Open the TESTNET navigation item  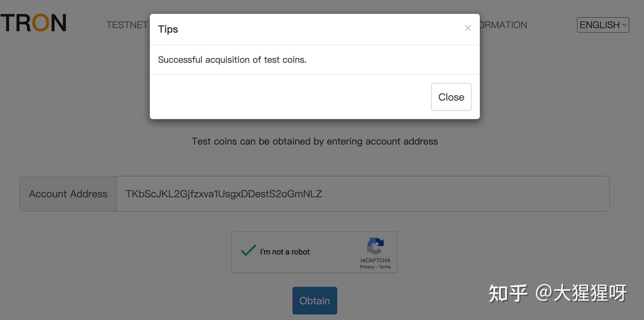pos(127,25)
